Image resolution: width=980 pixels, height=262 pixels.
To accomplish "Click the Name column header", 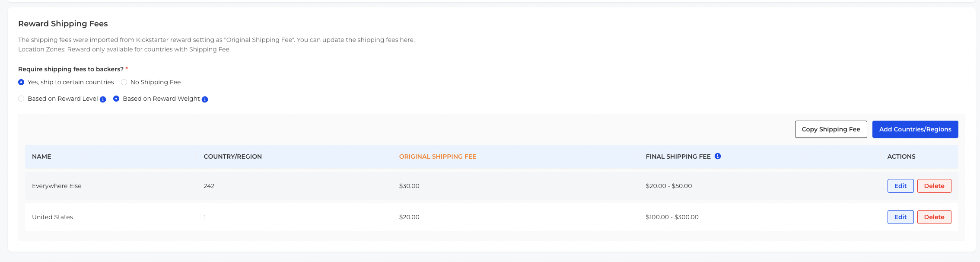I will point(41,157).
